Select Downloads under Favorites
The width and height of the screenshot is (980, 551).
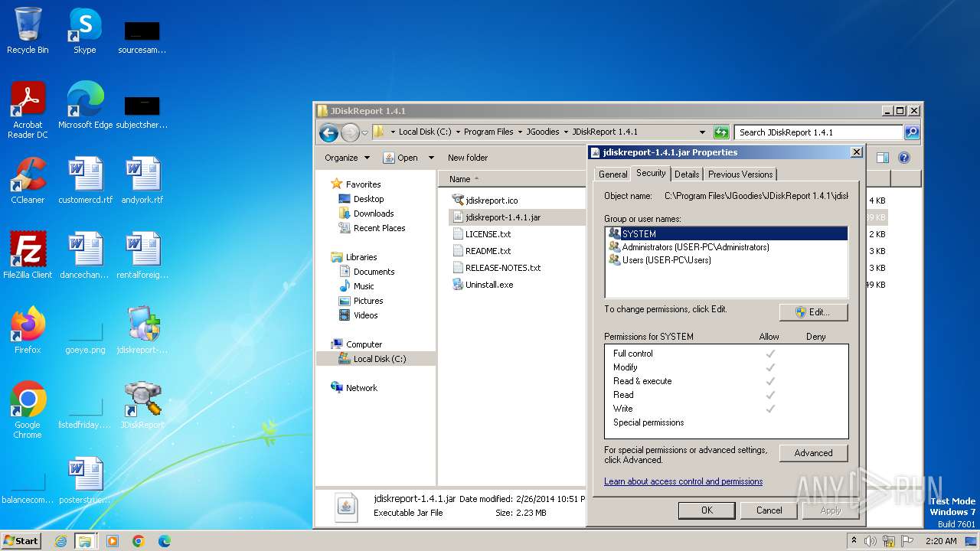(x=366, y=214)
